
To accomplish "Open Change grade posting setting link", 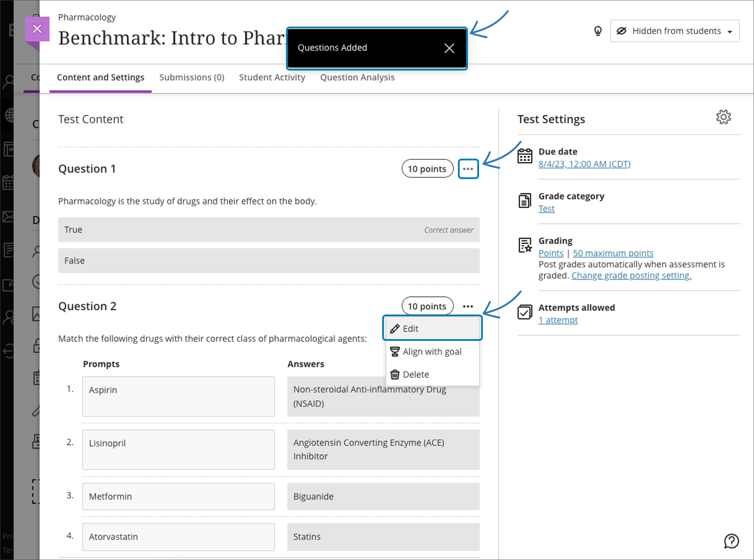I will click(x=631, y=276).
